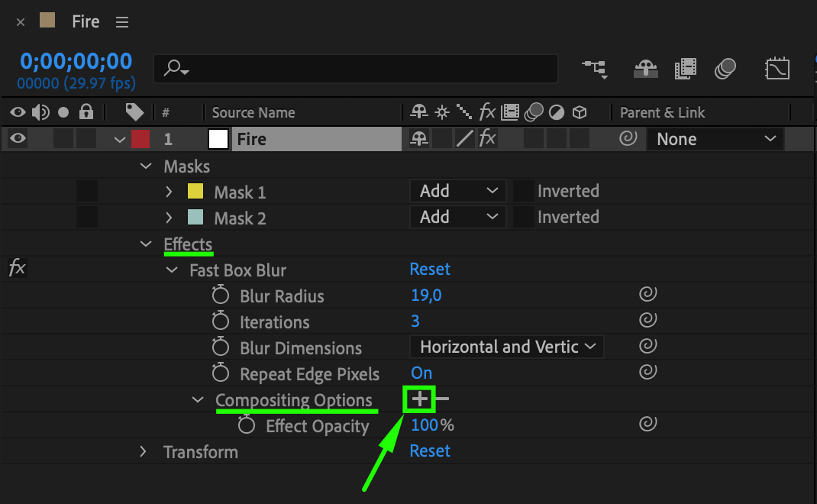Enable frame blending for layers icon
817x504 pixels.
(686, 69)
